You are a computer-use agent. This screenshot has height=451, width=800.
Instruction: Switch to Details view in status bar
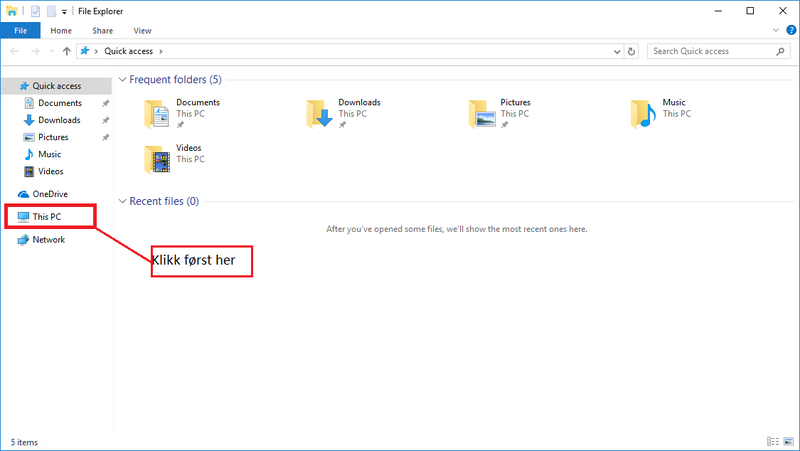click(773, 441)
